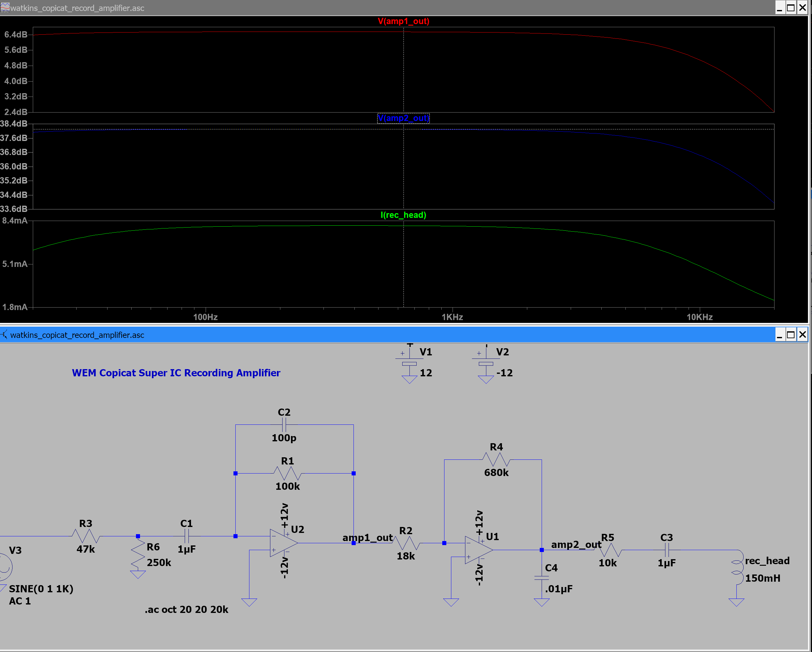
Task: Maximize the waveform plot window
Action: tap(791, 8)
